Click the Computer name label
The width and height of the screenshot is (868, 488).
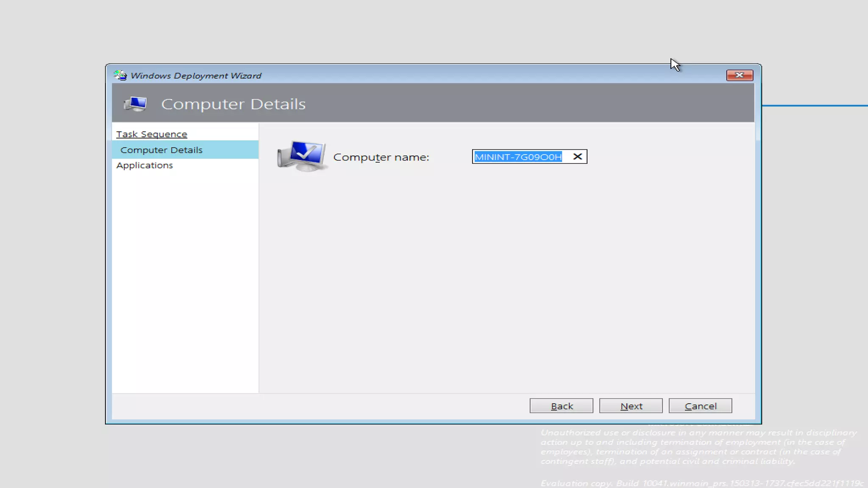click(381, 157)
